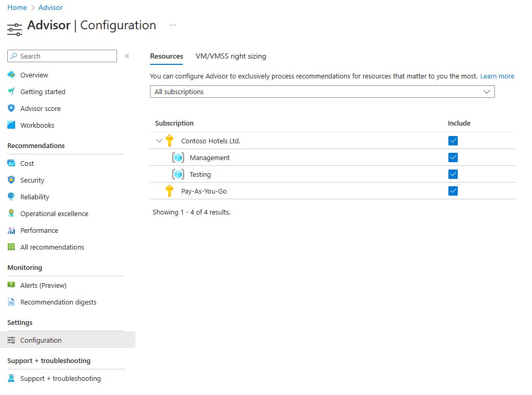532x395 pixels.
Task: Select the Resources tab
Action: point(166,56)
